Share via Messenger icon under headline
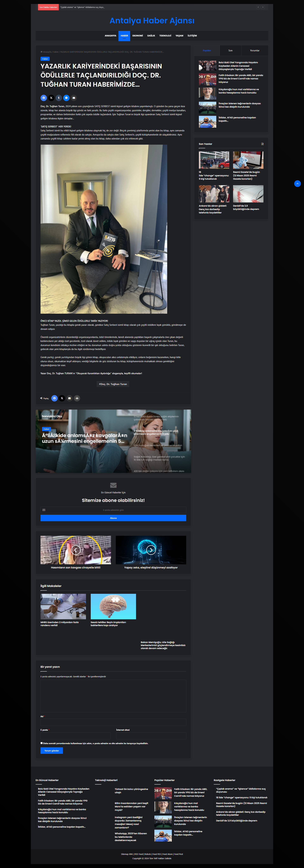Viewport: 304px width, 868px height. point(66,98)
